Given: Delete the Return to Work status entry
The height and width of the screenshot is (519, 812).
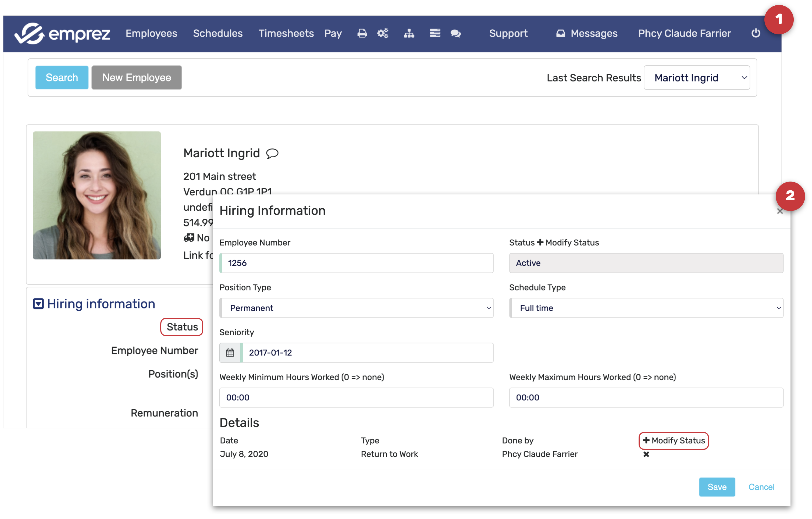Looking at the screenshot, I should [x=646, y=454].
